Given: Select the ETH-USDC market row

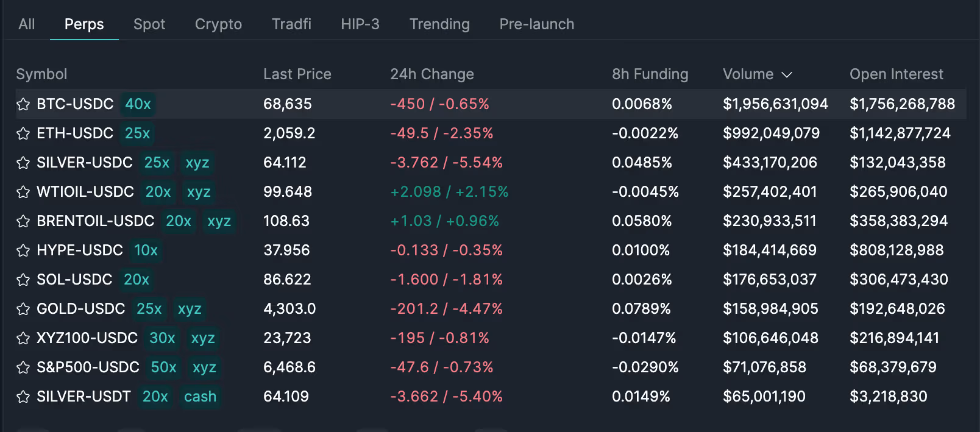Looking at the screenshot, I should pyautogui.click(x=427, y=133).
